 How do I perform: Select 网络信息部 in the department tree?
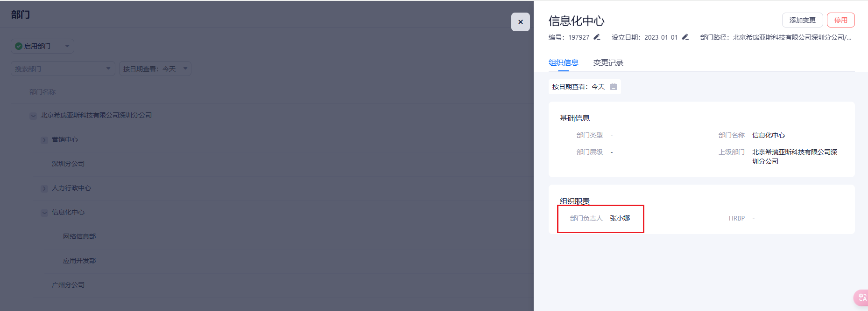click(79, 236)
